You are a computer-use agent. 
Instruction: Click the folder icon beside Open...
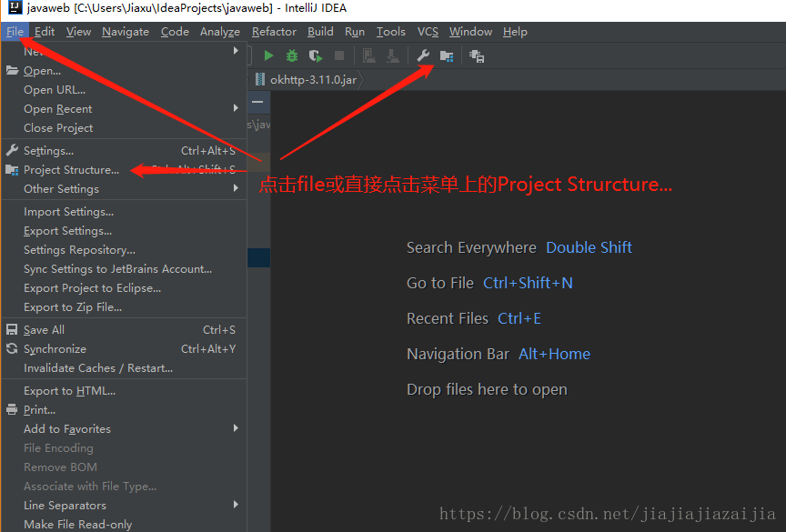point(12,71)
